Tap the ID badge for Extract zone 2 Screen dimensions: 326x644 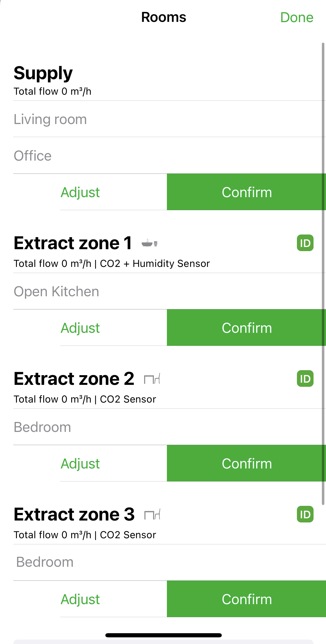click(x=305, y=378)
